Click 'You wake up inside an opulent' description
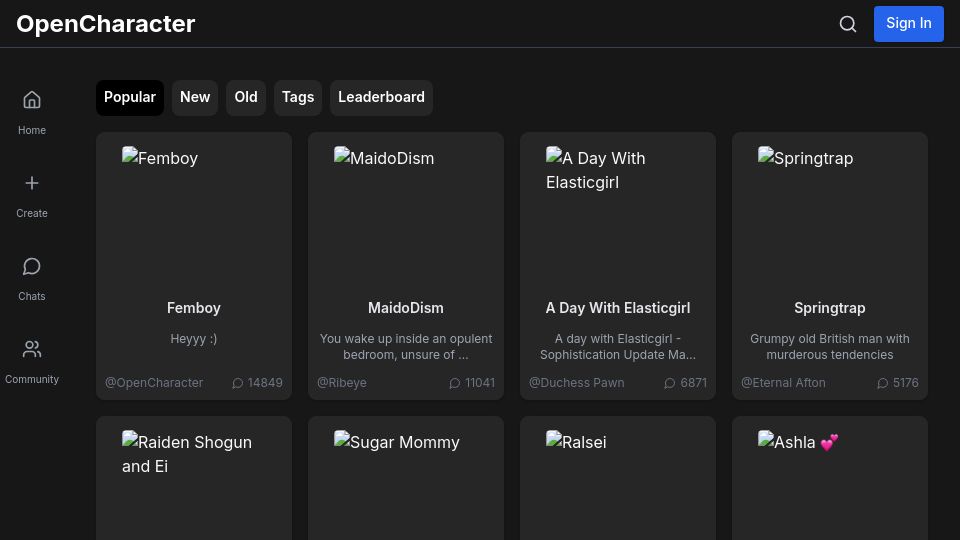 click(x=406, y=347)
